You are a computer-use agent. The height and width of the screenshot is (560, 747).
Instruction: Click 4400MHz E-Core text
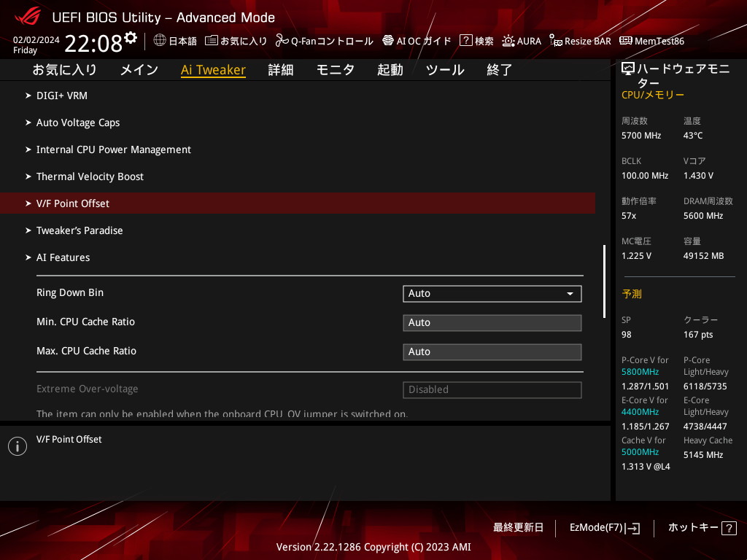tap(640, 412)
